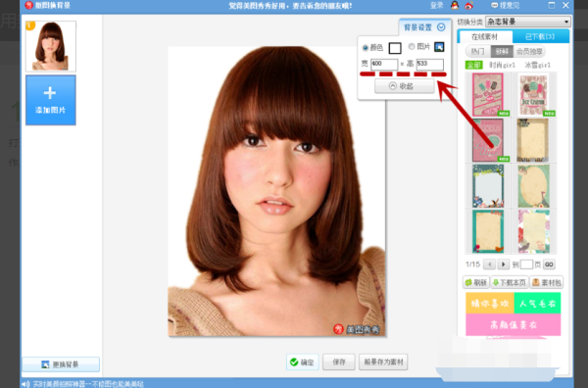Viewport: 588px width, 388px height.
Task: Click the Weibo icon in title bar
Action: click(x=468, y=5)
